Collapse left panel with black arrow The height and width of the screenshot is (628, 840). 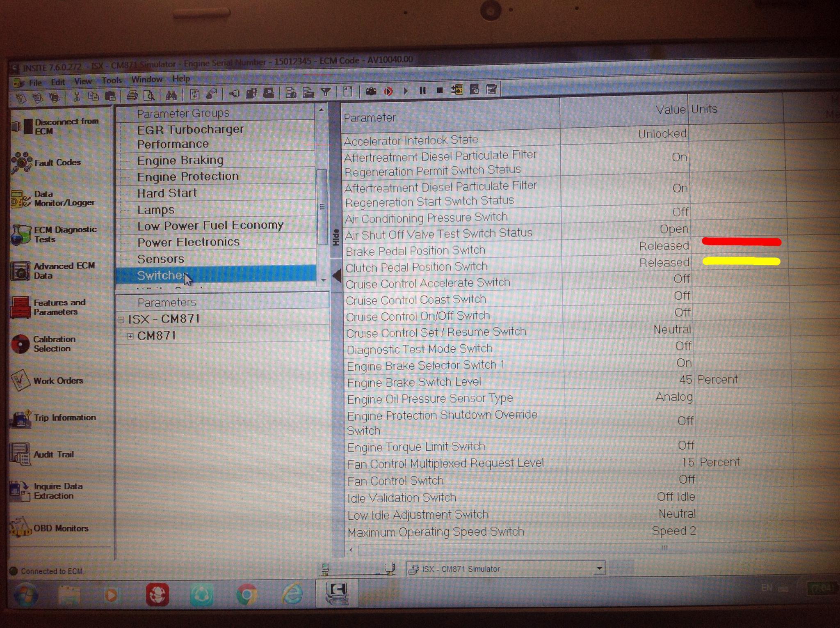[x=337, y=275]
